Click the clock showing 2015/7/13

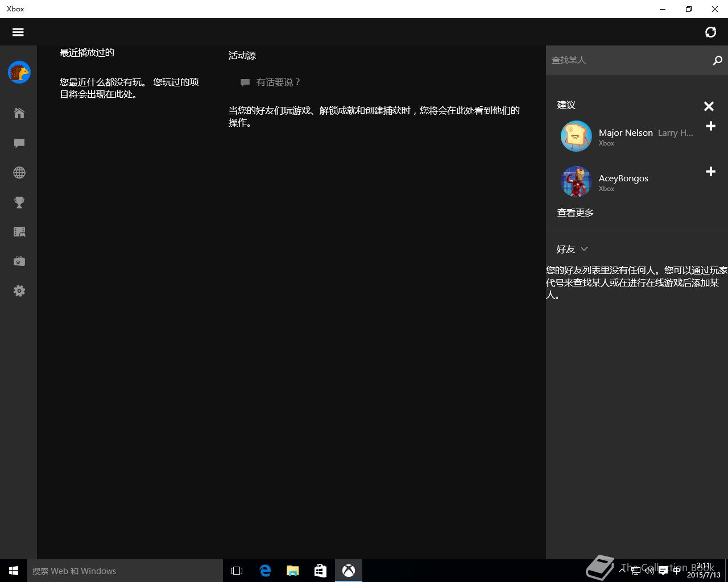click(x=704, y=571)
